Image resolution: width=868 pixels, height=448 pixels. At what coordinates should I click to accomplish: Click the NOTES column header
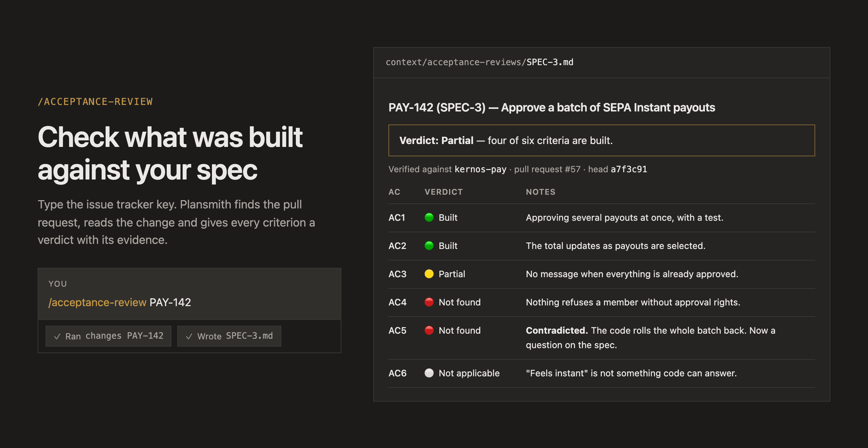pyautogui.click(x=541, y=192)
